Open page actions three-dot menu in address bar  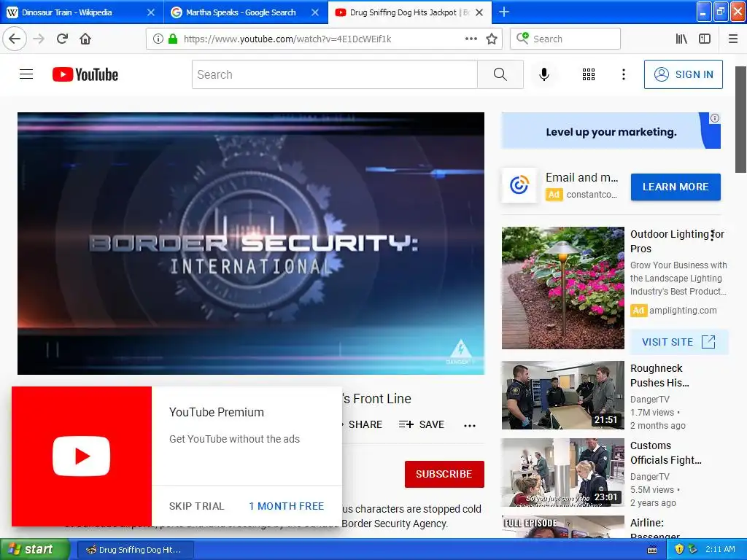(471, 39)
